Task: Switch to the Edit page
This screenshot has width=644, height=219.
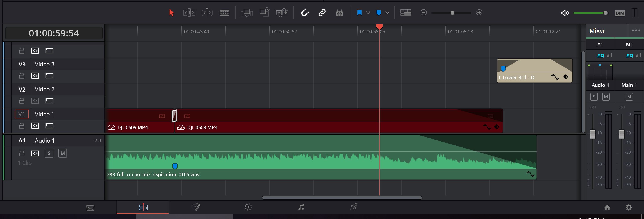Action: tap(143, 207)
